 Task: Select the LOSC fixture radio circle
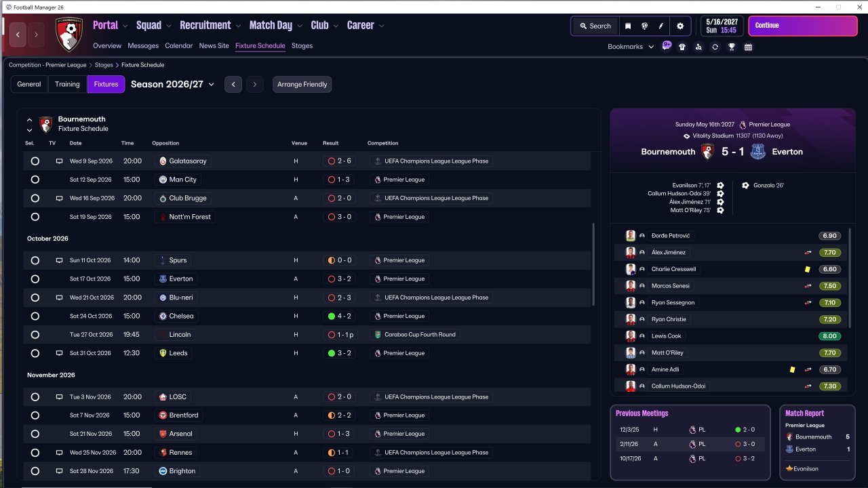click(x=35, y=396)
